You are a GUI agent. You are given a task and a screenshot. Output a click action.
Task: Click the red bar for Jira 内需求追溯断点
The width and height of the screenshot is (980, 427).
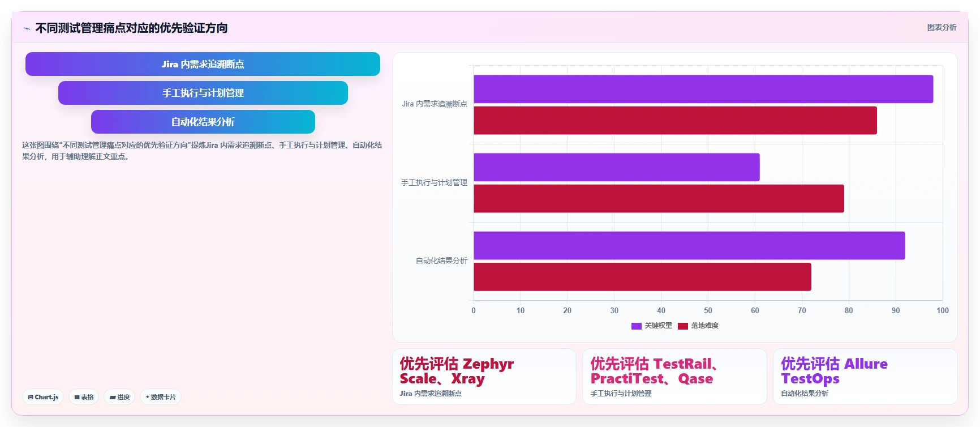(x=675, y=121)
